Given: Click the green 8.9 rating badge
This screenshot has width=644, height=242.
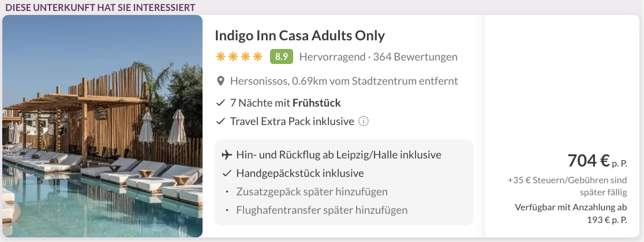Looking at the screenshot, I should [282, 56].
